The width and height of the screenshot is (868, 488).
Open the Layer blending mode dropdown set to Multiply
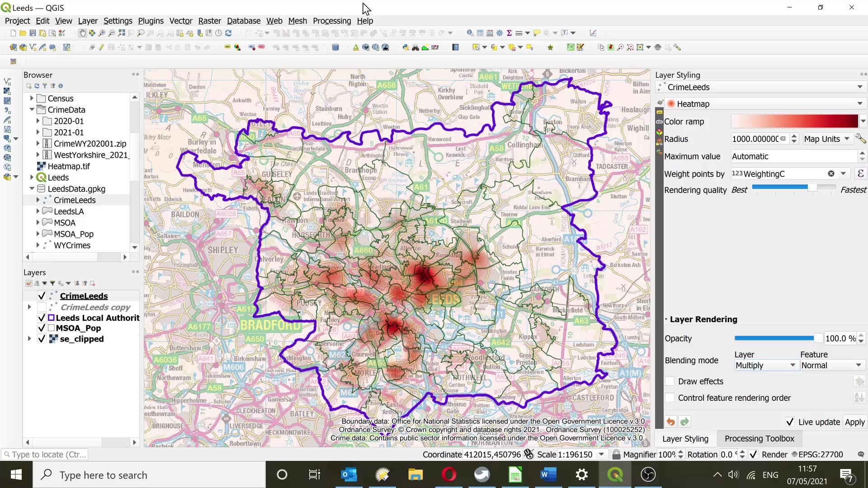click(765, 365)
